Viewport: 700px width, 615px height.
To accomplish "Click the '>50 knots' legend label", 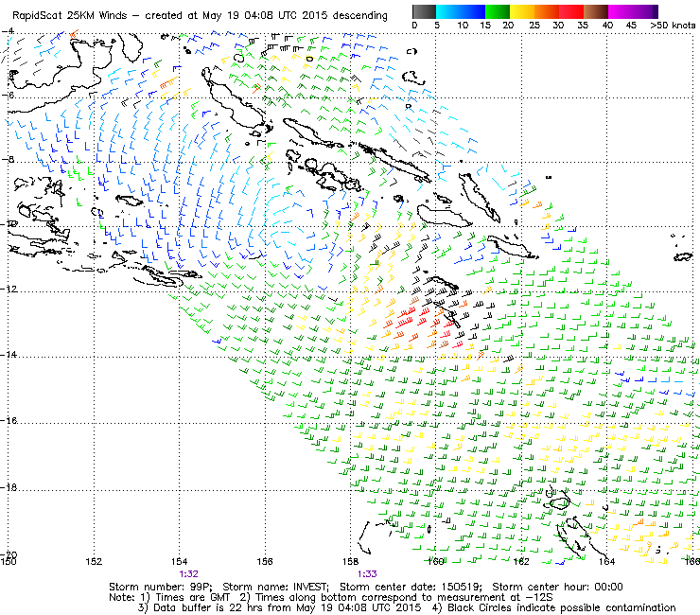I will click(673, 25).
